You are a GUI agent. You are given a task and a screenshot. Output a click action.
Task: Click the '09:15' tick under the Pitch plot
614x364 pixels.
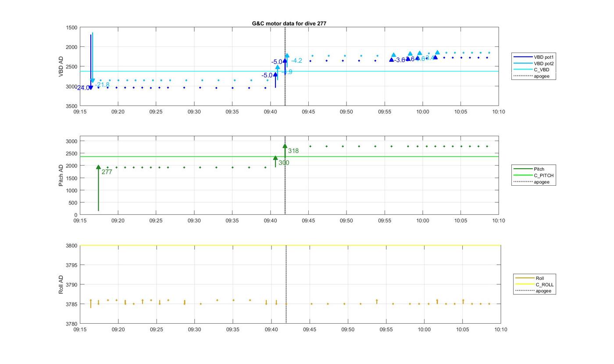tap(80, 221)
